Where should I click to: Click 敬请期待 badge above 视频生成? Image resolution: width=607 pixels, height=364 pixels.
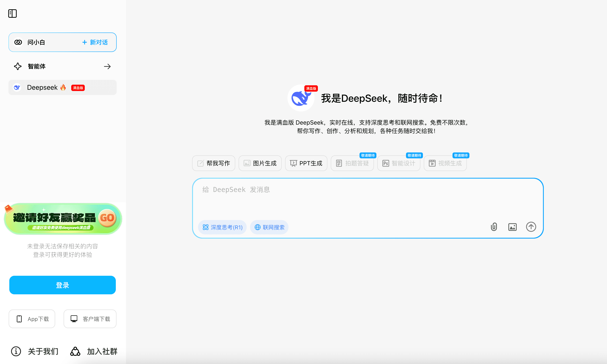click(x=461, y=155)
